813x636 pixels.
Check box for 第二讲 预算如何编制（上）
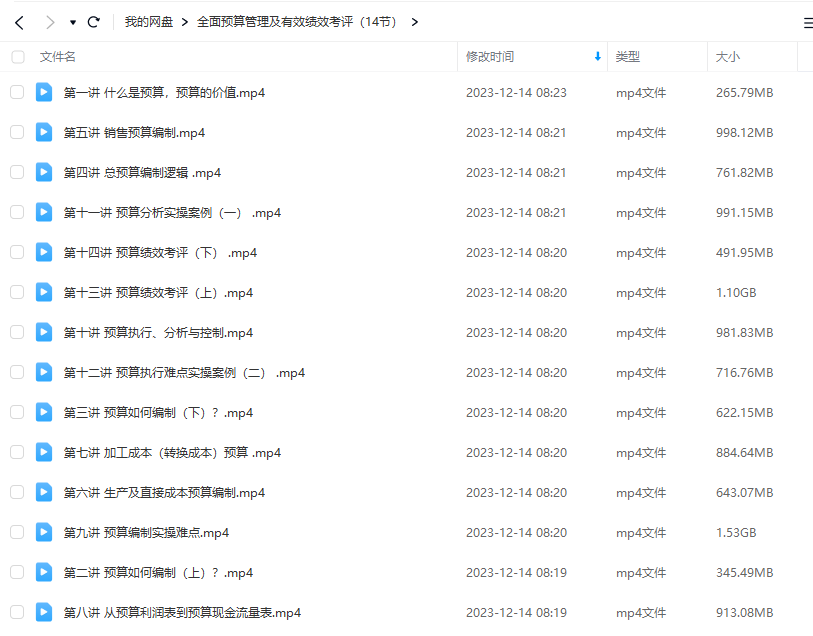click(17, 572)
